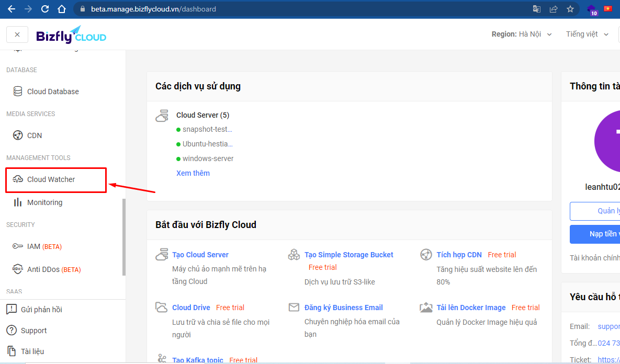Screen dimensions: 620x364
Task: Open the Tạo Kafka topic link
Action: tap(198, 360)
